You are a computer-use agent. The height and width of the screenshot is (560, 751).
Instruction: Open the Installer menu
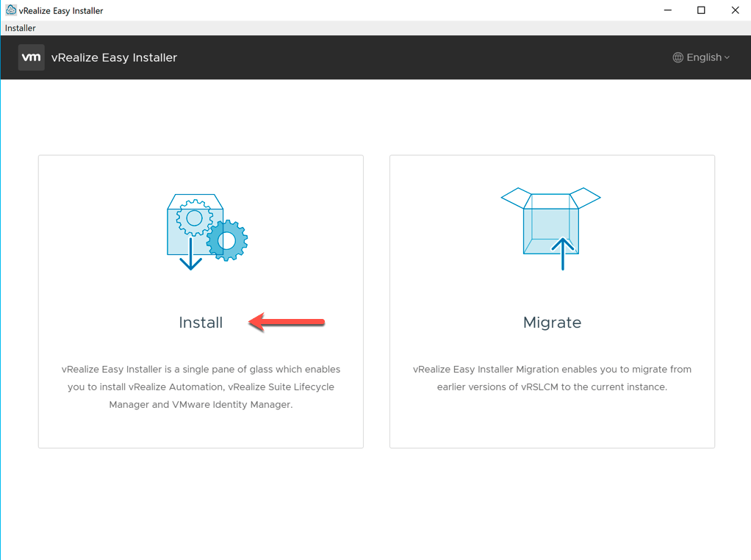(x=19, y=28)
